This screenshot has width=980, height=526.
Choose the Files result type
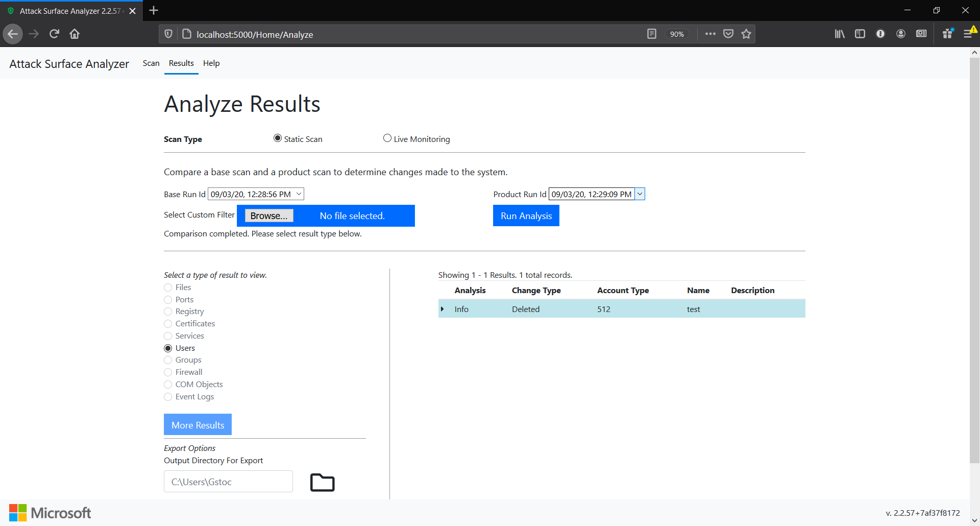point(168,288)
